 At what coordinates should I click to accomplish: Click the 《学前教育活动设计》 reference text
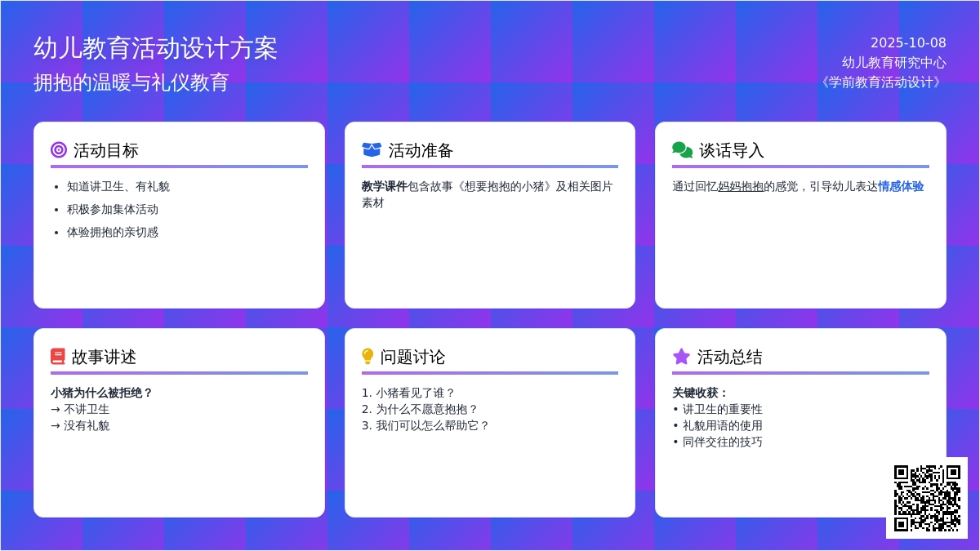click(x=880, y=82)
